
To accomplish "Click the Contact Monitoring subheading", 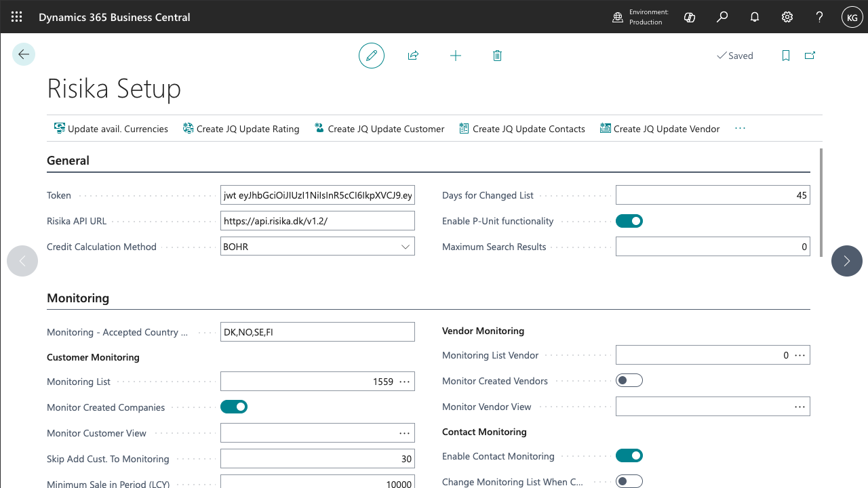I will tap(484, 432).
